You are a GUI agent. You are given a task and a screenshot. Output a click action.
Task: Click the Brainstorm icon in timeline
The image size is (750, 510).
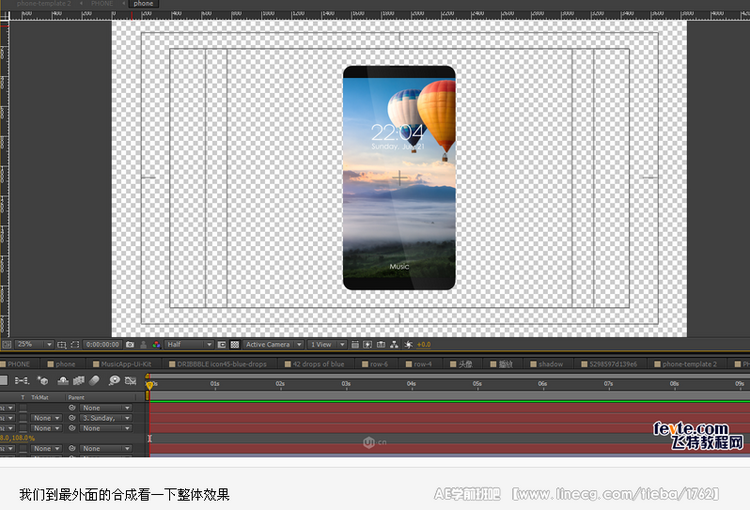pyautogui.click(x=114, y=381)
